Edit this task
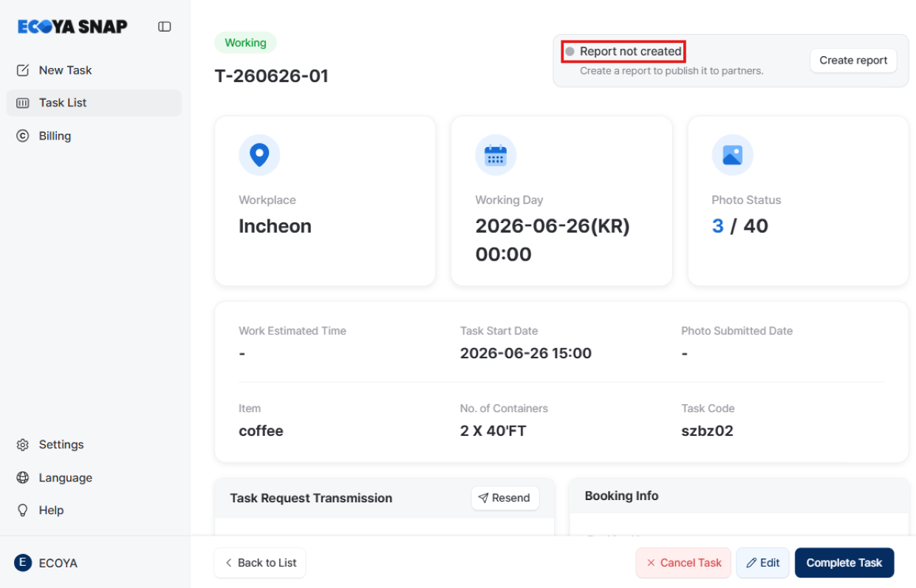Viewport: 916px width, 588px height. (x=762, y=563)
